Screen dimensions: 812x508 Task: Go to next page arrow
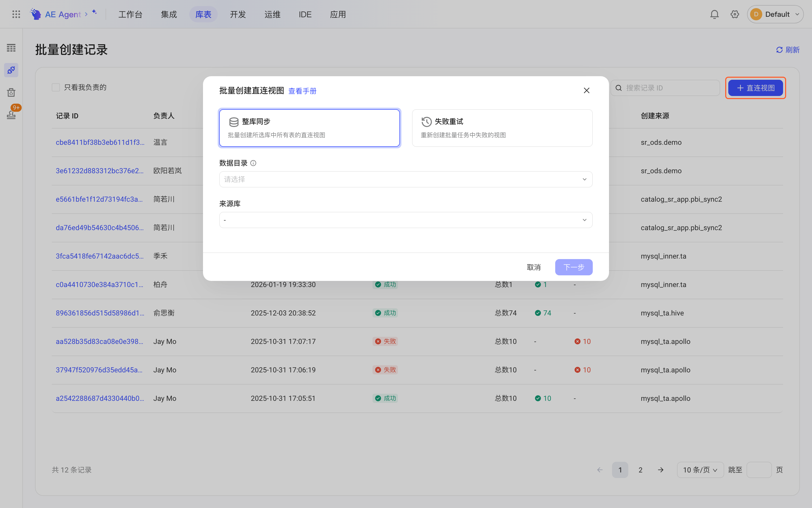pos(660,470)
